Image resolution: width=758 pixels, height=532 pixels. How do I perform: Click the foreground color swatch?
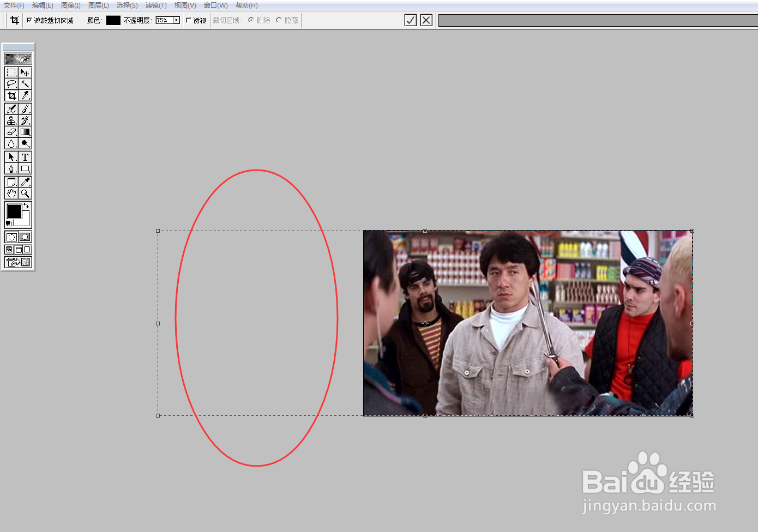click(x=14, y=211)
